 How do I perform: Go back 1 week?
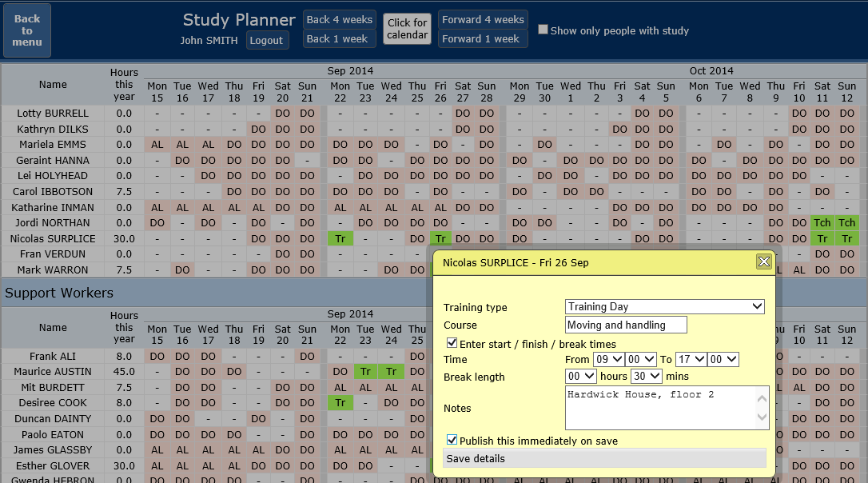[x=340, y=38]
